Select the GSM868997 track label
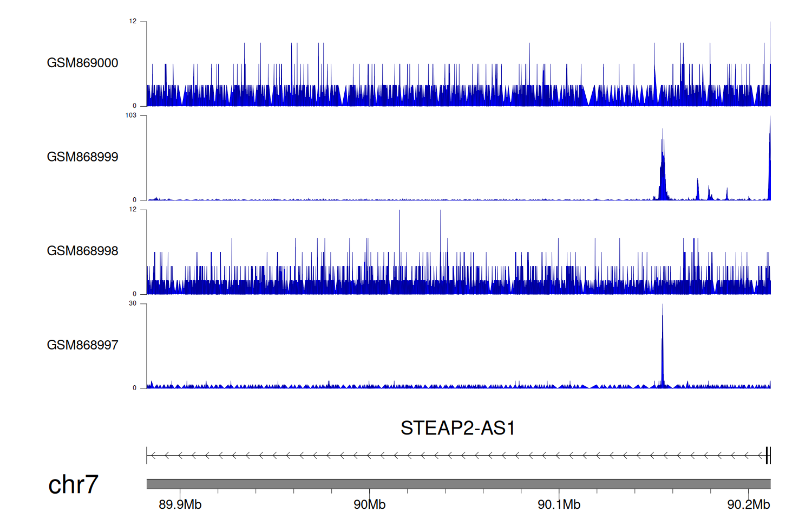Screen dimensions: 812x531 coord(82,345)
